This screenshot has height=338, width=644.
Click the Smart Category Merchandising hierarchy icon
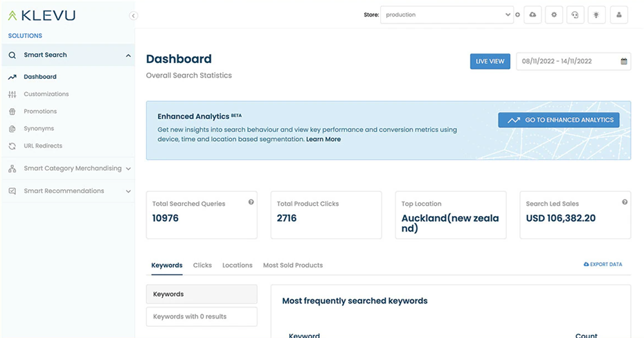(x=12, y=168)
